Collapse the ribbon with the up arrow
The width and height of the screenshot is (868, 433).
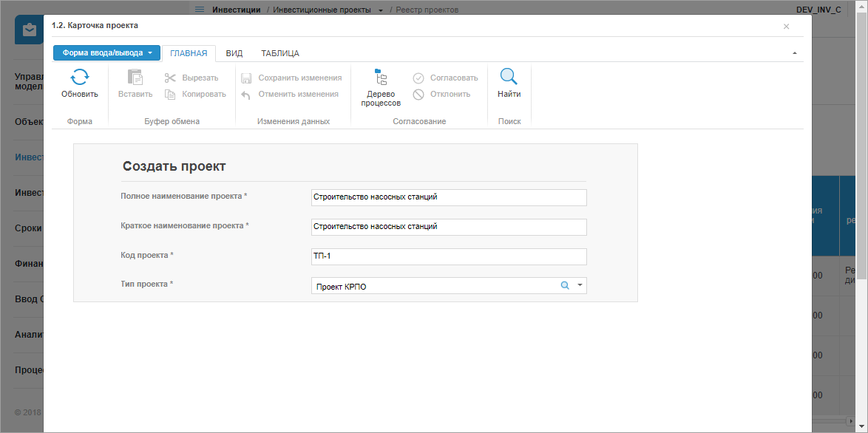pos(795,53)
